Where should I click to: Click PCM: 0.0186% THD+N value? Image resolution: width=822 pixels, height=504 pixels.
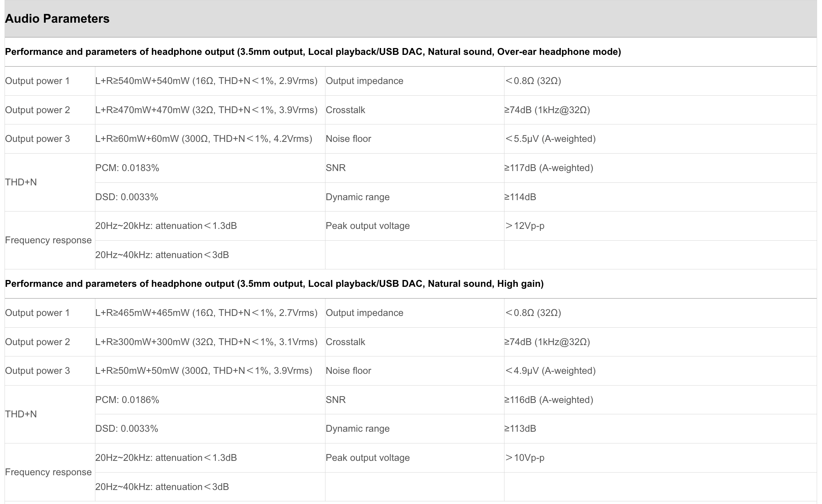pos(127,400)
